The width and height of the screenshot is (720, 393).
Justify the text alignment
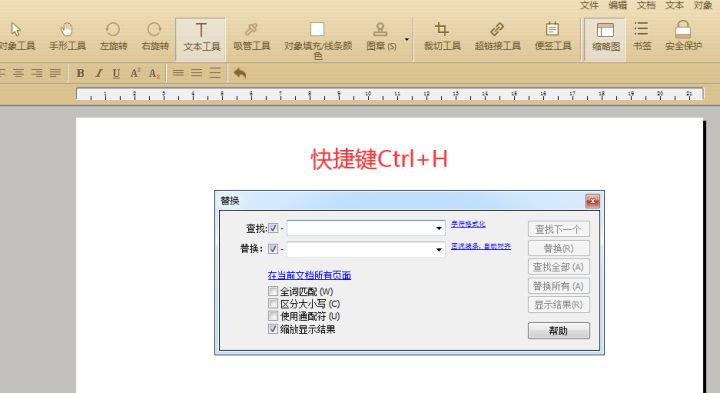pyautogui.click(x=55, y=73)
